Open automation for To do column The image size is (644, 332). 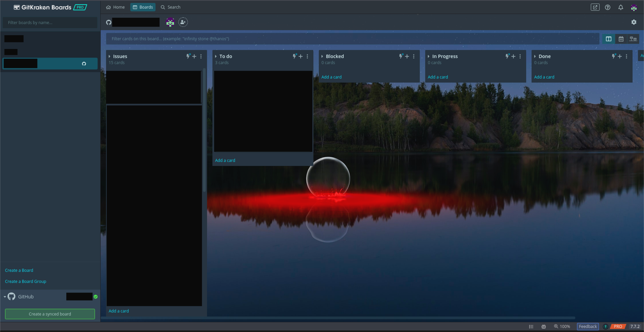point(295,56)
